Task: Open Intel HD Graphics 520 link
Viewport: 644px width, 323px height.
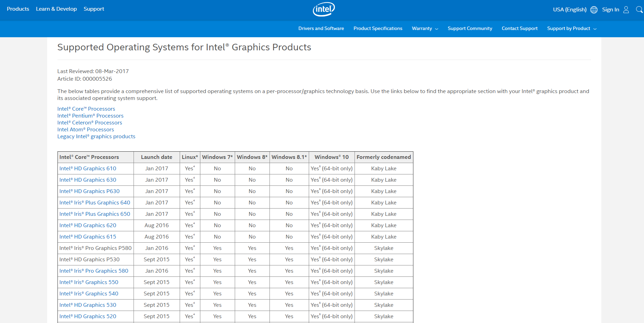Action: click(x=88, y=316)
